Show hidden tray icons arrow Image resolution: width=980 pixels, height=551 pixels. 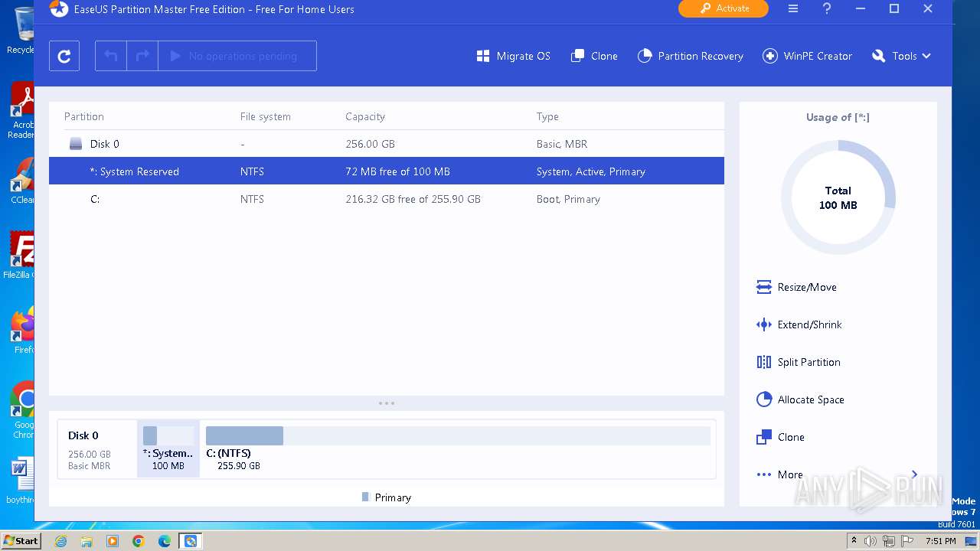pos(854,541)
